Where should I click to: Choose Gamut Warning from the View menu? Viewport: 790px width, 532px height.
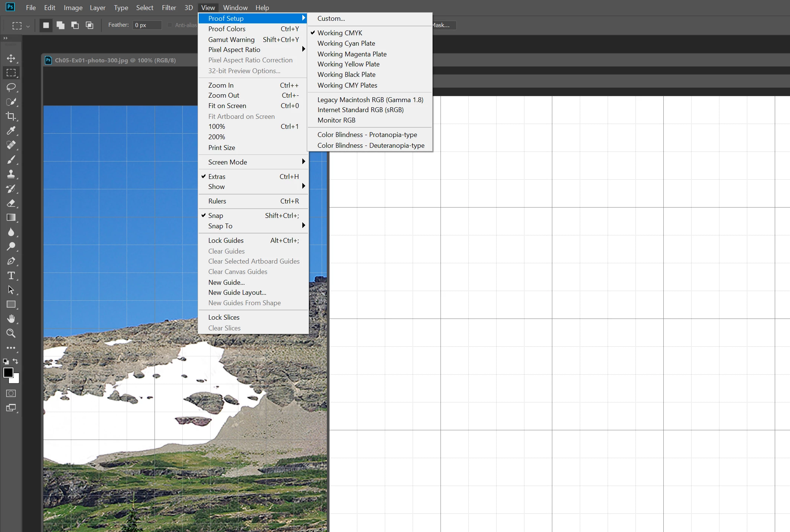[x=231, y=40]
